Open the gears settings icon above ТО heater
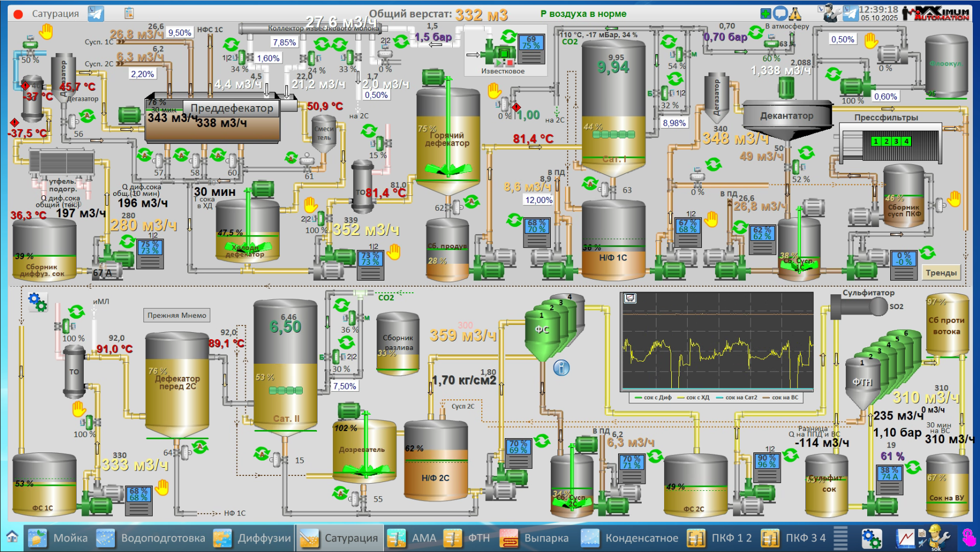The height and width of the screenshot is (552, 980). (38, 301)
